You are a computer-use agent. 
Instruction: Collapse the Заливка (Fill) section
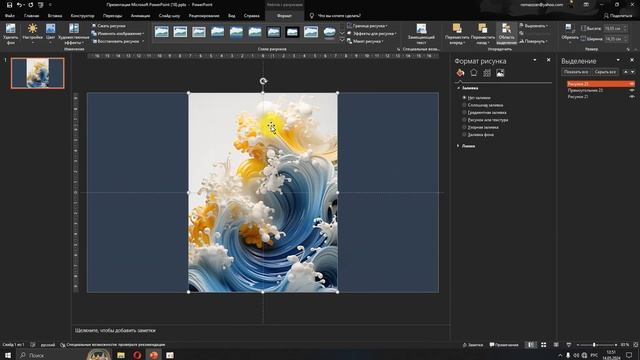coord(458,88)
